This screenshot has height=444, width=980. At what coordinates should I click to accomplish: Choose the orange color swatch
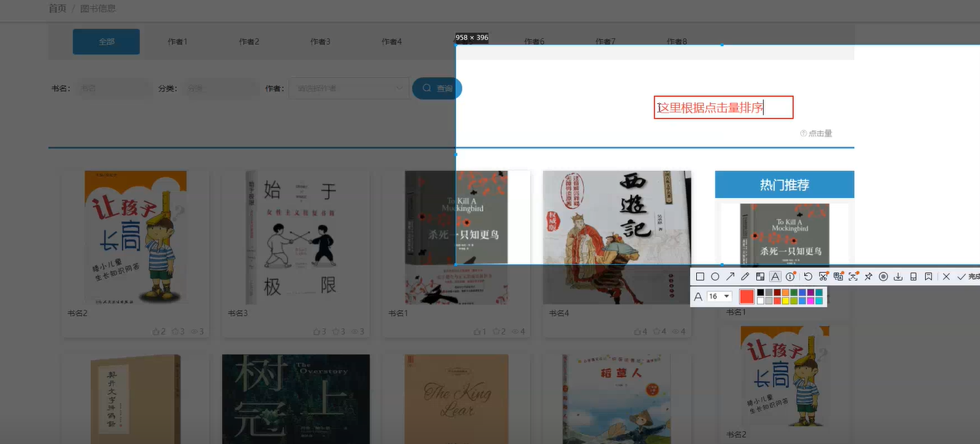click(786, 293)
